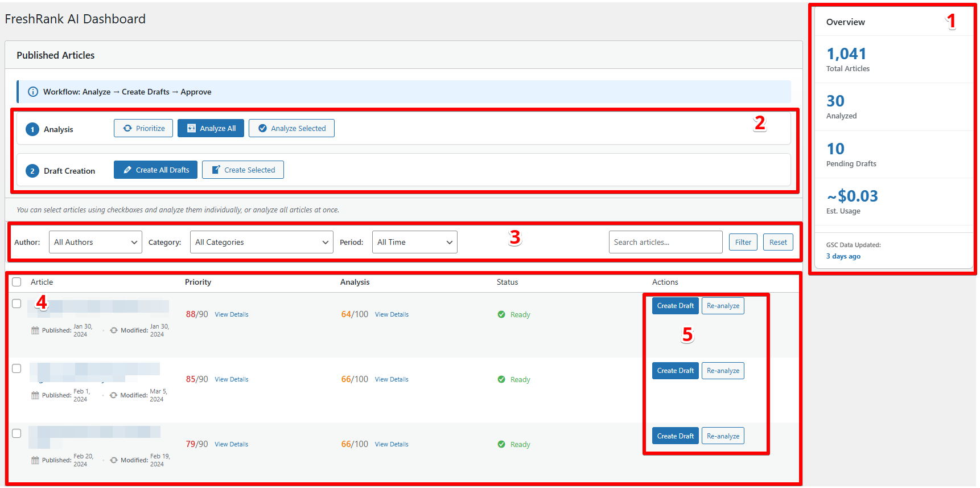The width and height of the screenshot is (980, 488).
Task: Click the Published Articles heading
Action: coord(56,55)
